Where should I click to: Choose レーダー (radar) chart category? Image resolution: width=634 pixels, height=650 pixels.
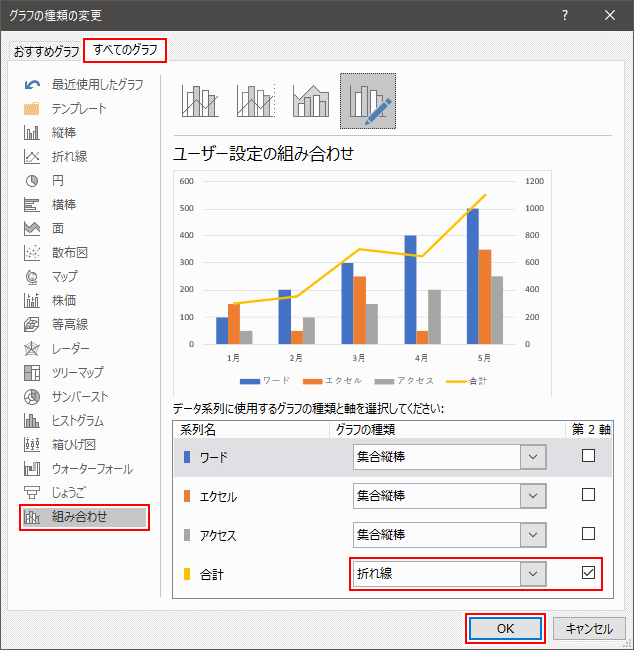[x=70, y=349]
